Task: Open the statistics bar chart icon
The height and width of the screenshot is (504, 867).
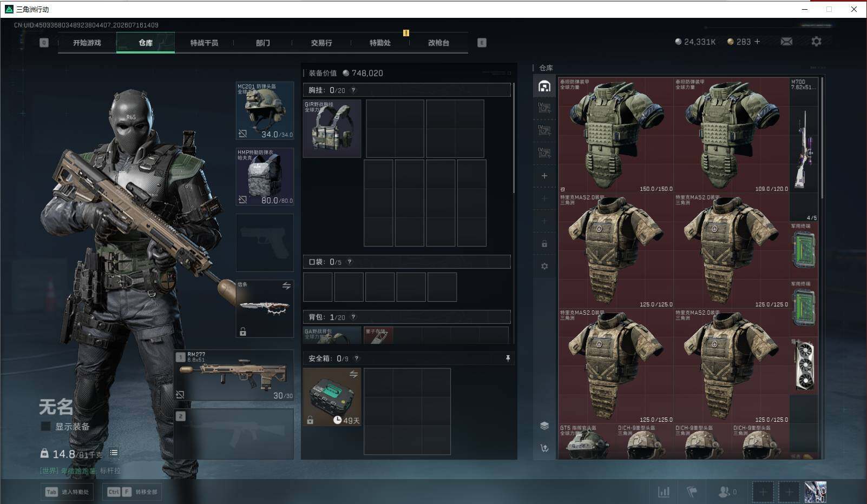Action: point(664,492)
